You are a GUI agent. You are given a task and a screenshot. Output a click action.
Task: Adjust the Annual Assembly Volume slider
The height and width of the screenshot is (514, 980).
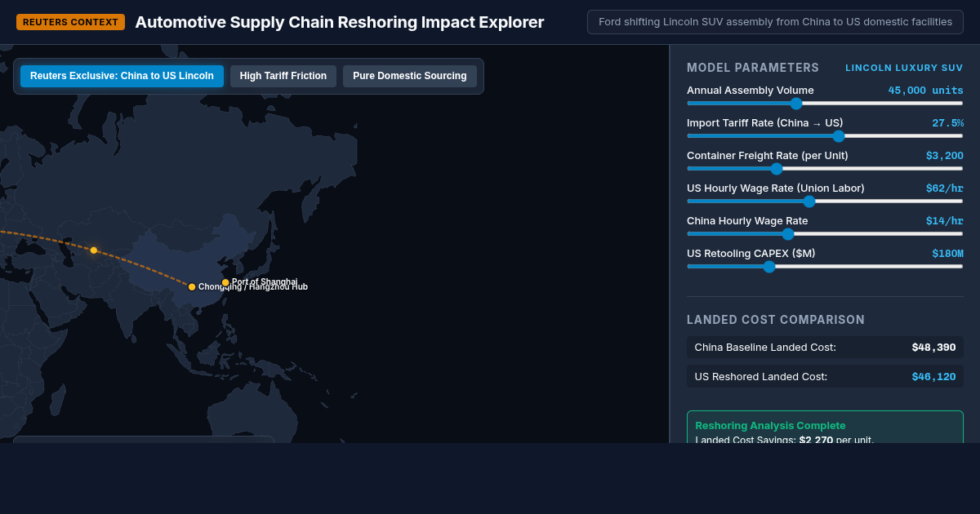[x=825, y=103]
